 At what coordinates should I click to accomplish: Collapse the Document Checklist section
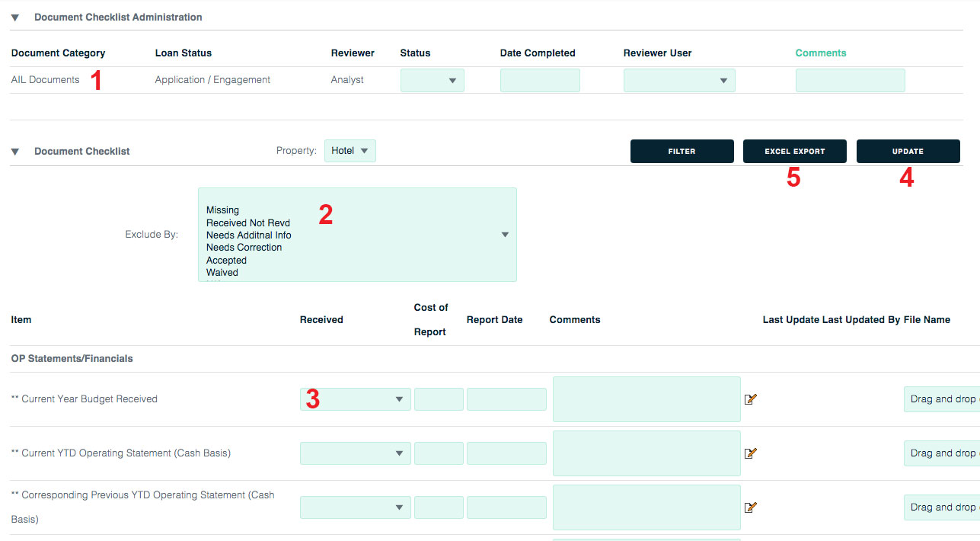[x=15, y=152]
